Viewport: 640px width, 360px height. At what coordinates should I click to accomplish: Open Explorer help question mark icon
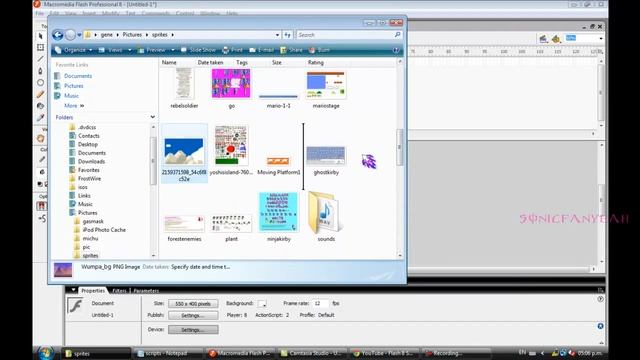point(396,50)
